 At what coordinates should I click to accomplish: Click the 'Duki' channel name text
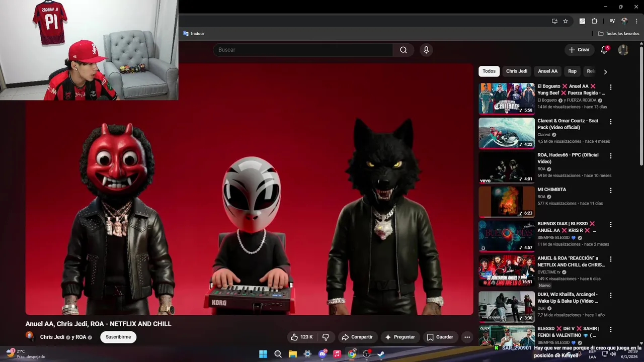click(541, 308)
